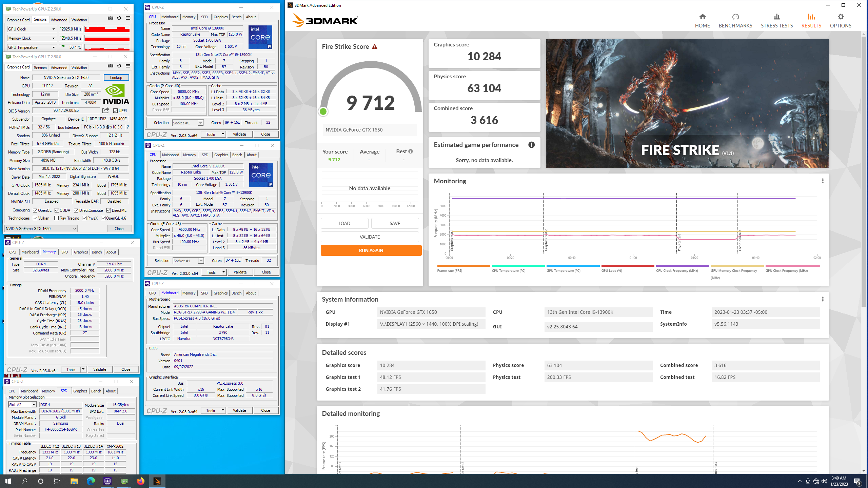
Task: Click the Fire Strike Score warning triangle
Action: (375, 47)
